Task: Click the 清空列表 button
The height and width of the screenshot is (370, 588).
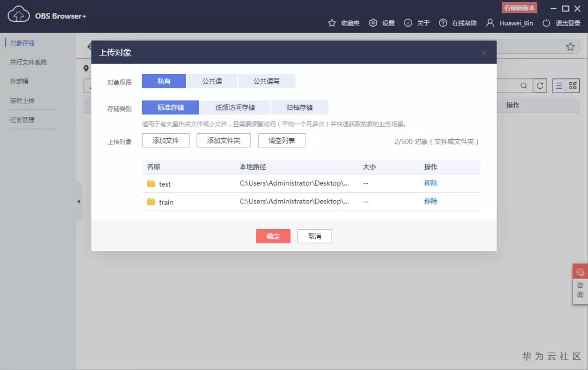Action: [x=281, y=140]
